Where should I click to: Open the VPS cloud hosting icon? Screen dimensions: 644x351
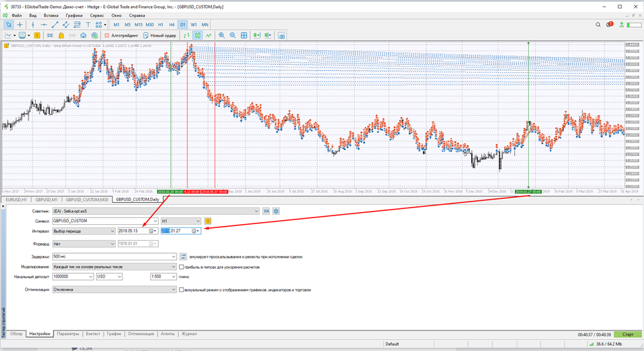tap(83, 35)
